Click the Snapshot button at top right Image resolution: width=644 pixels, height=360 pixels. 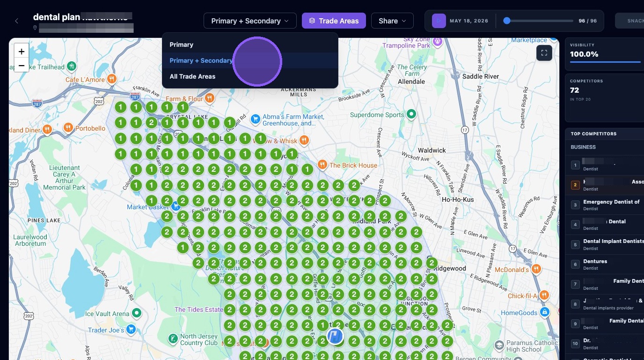[629, 21]
